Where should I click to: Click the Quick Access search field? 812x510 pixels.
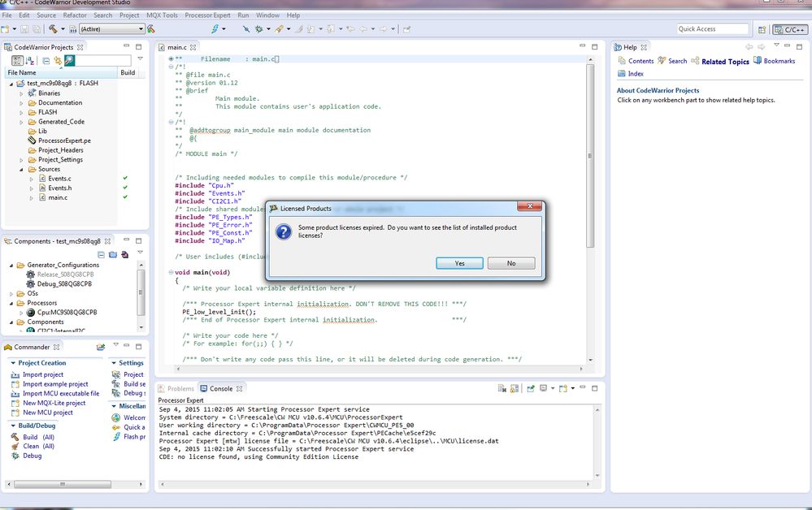click(x=713, y=29)
